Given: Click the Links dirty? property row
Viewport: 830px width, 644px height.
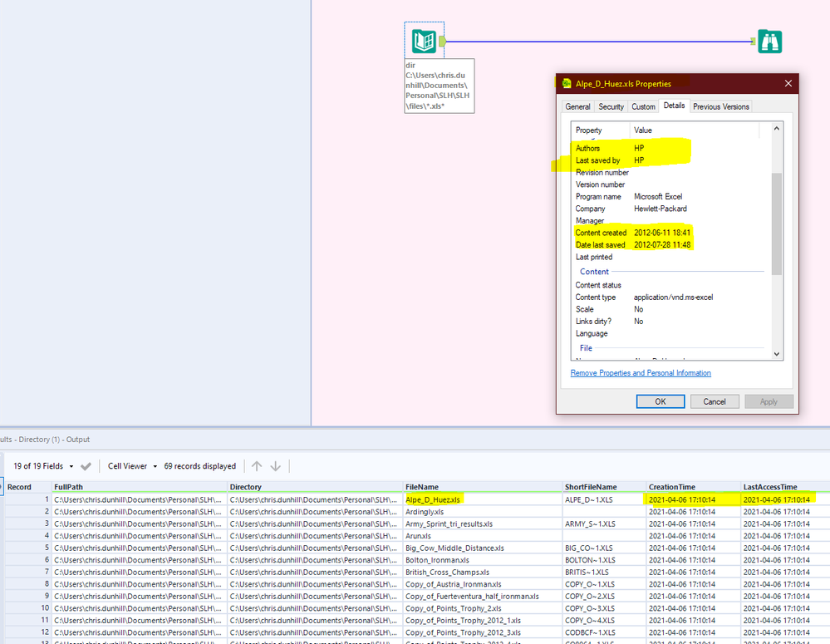Looking at the screenshot, I should pyautogui.click(x=671, y=322).
